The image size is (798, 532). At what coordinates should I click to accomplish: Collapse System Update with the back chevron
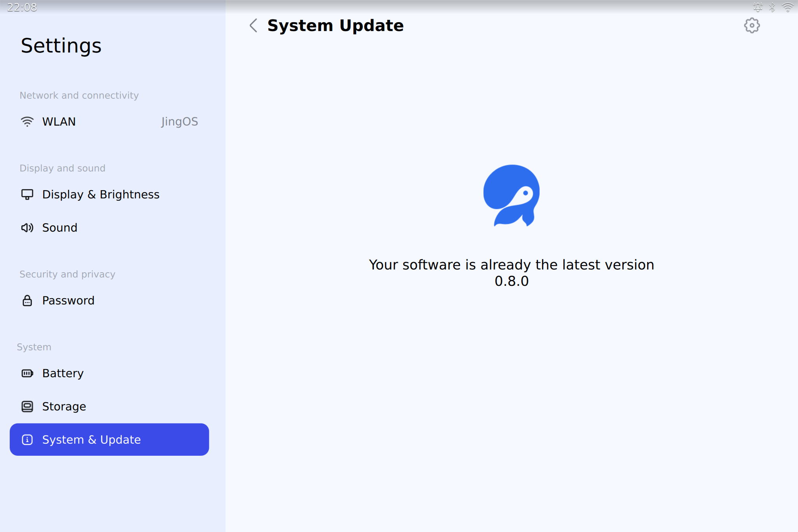[253, 26]
